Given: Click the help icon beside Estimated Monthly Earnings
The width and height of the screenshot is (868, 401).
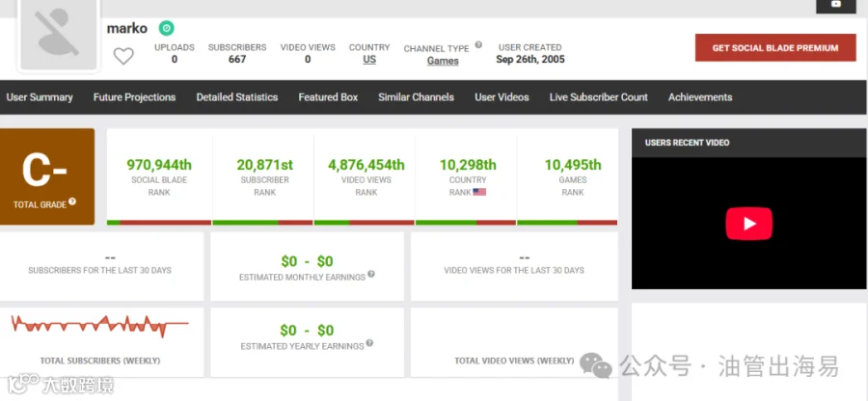Looking at the screenshot, I should coord(371,274).
